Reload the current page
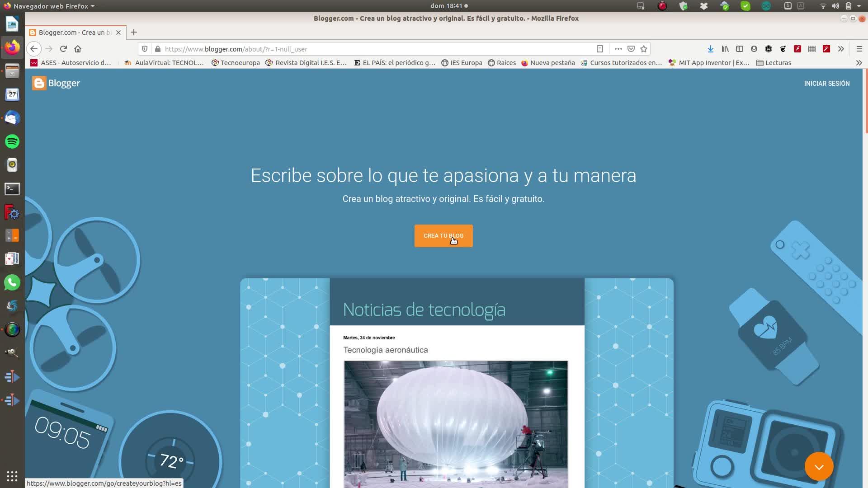Image resolution: width=868 pixels, height=488 pixels. (63, 49)
